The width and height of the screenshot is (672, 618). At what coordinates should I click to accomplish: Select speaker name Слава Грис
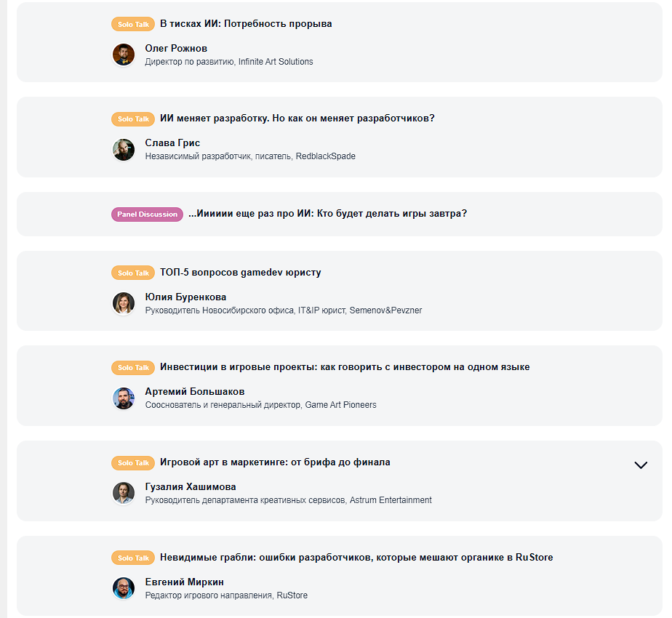coord(172,143)
